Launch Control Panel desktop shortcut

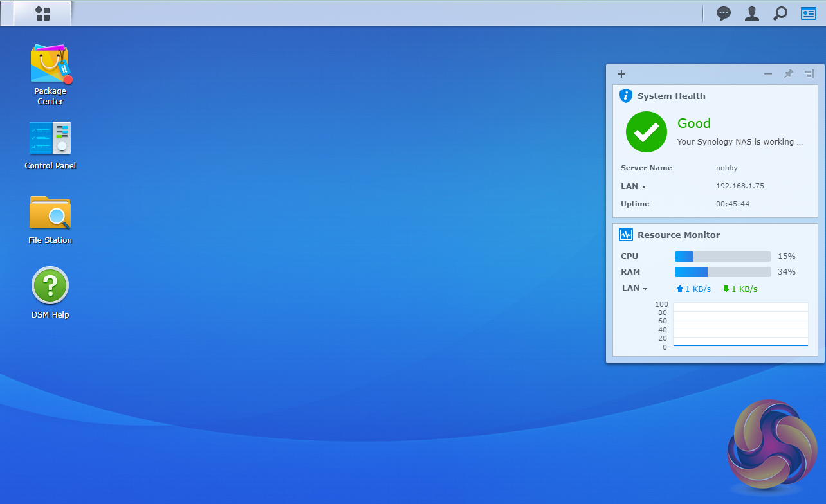tap(50, 145)
